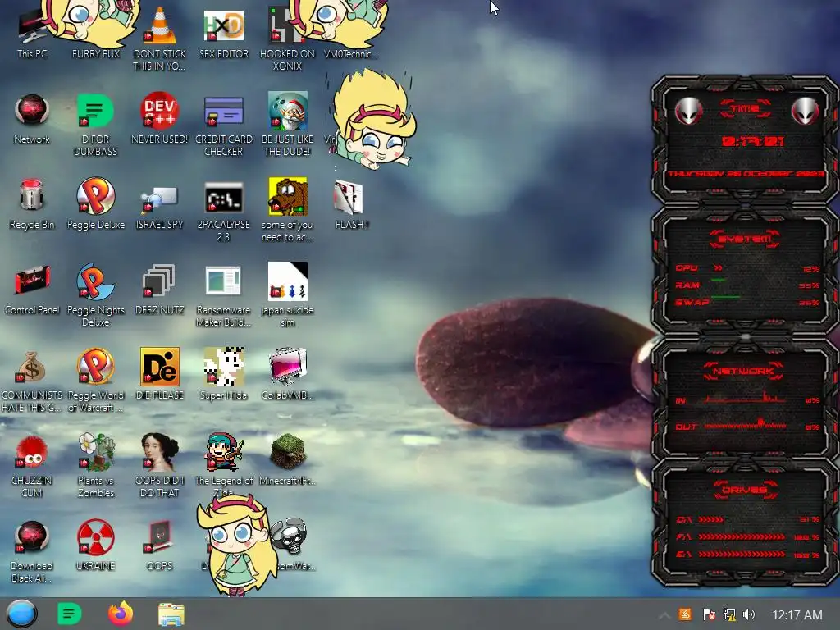The height and width of the screenshot is (630, 840).
Task: Open the DEEZ NUTZ stacked-windows shortcut
Action: [x=160, y=288]
